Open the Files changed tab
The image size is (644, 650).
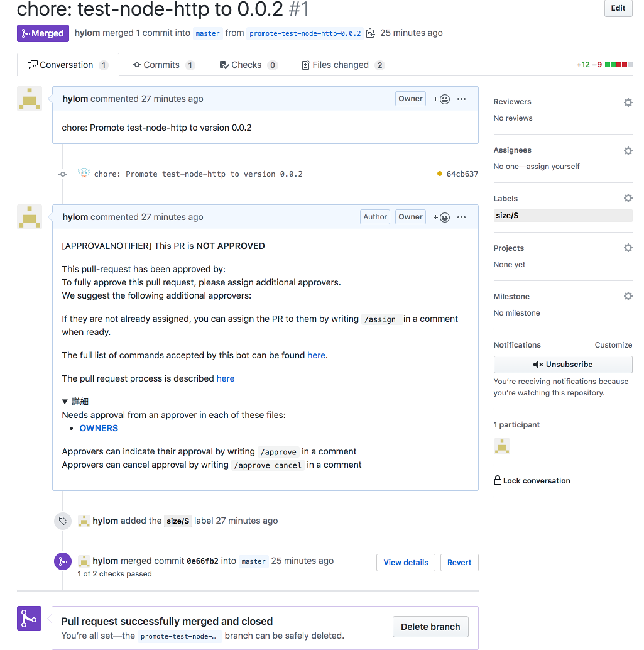343,65
